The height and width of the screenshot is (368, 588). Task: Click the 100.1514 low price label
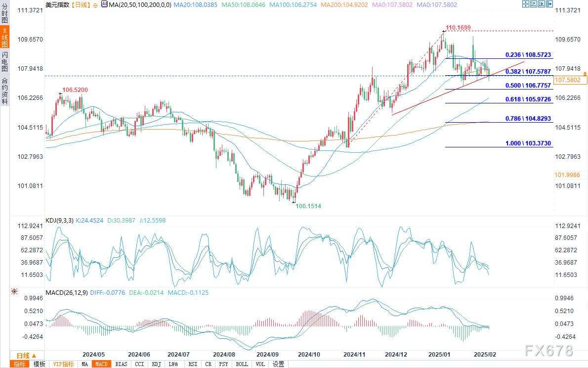coord(309,206)
